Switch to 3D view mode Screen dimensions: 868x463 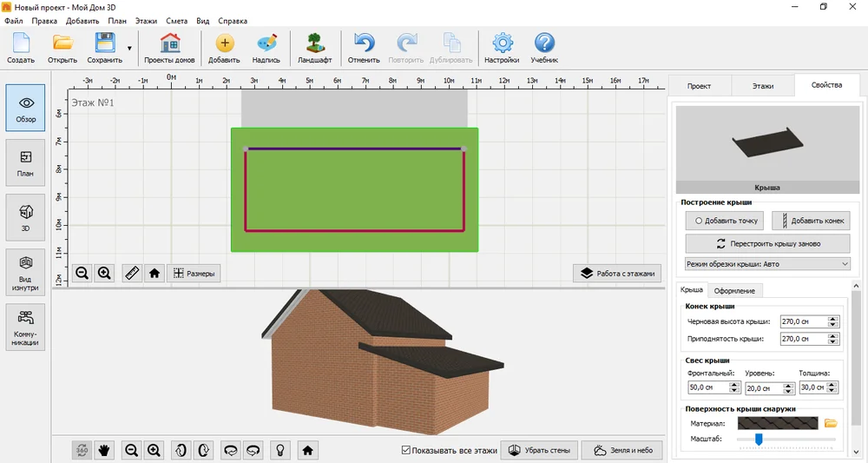pos(25,217)
